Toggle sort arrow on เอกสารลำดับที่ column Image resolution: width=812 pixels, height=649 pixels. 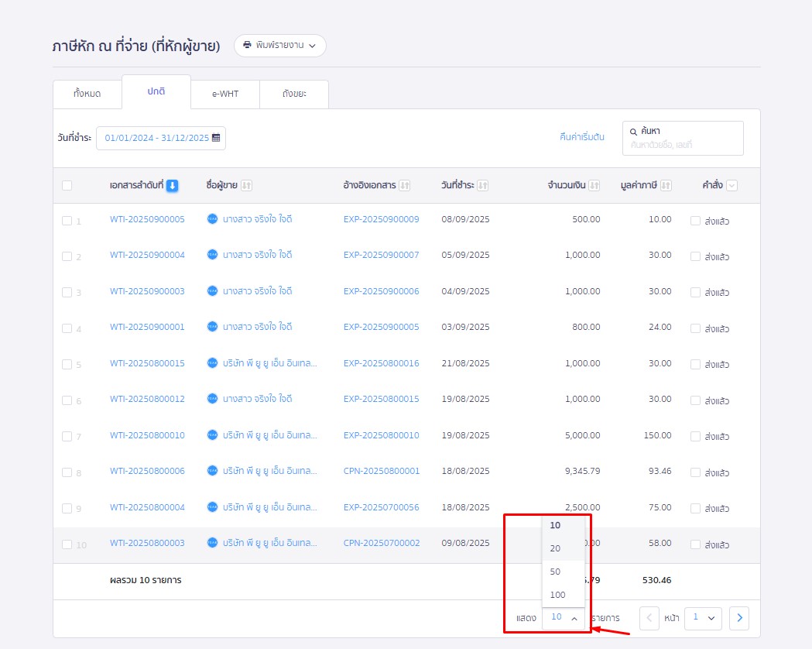pos(173,185)
